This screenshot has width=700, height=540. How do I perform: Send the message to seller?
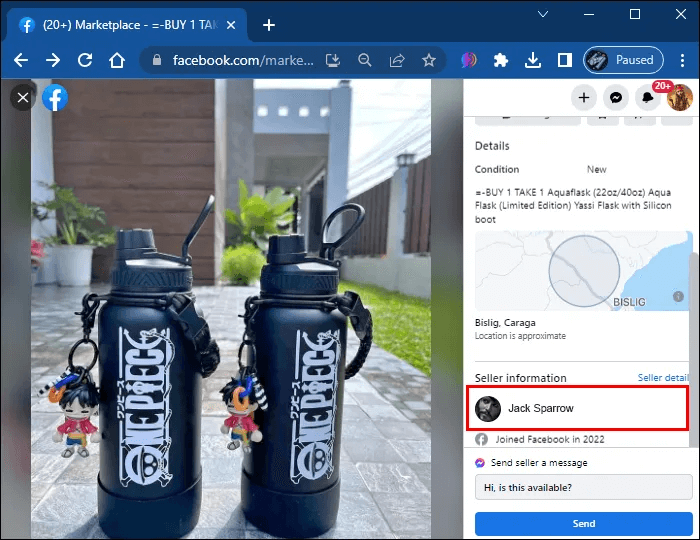point(583,523)
